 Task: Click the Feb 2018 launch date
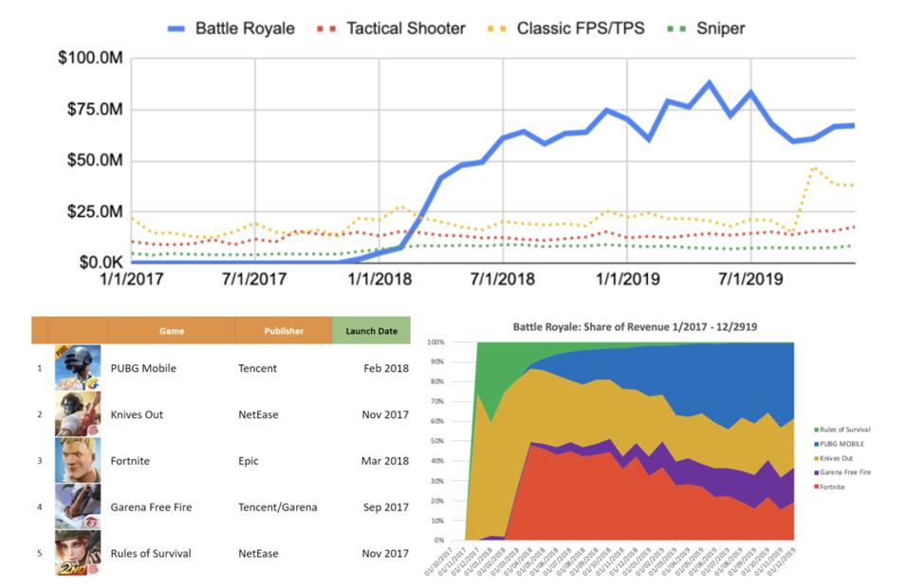386,368
